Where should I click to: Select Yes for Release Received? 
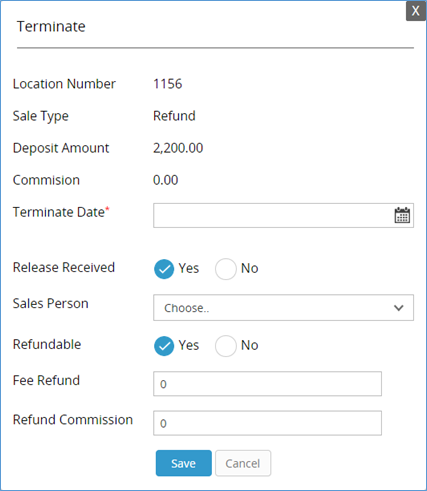(x=164, y=269)
